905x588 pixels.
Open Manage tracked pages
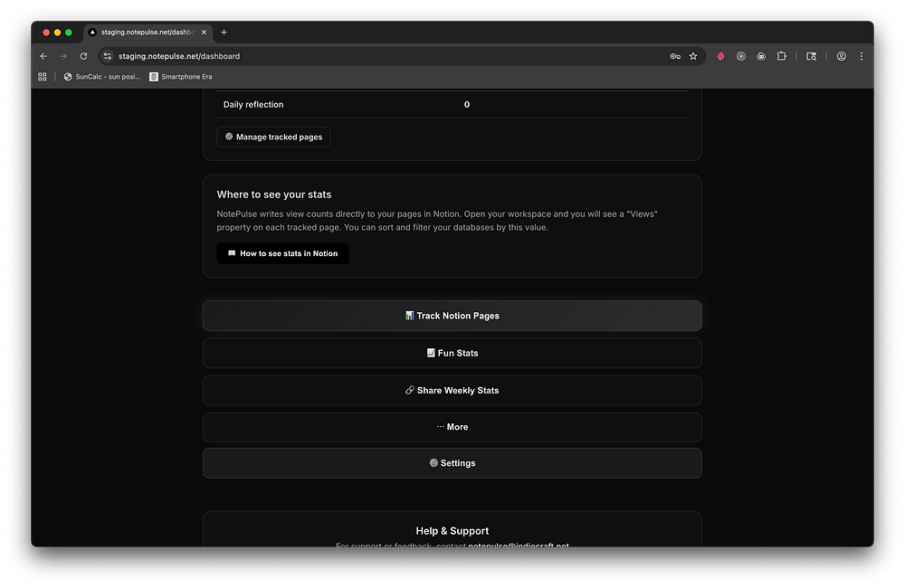[273, 137]
